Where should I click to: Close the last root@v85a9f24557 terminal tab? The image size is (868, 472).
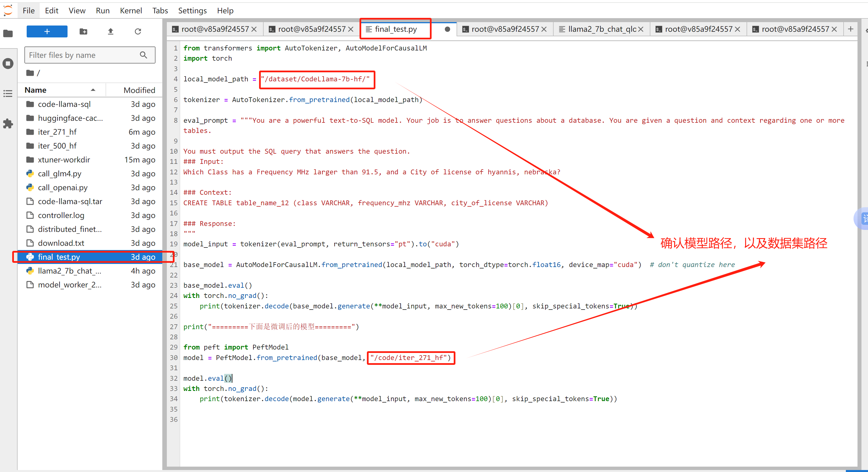(834, 29)
